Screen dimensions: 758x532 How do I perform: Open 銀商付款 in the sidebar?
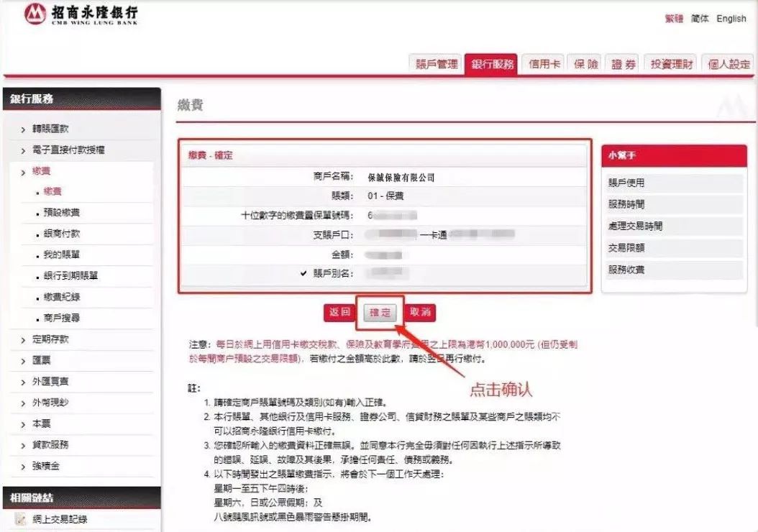(61, 234)
